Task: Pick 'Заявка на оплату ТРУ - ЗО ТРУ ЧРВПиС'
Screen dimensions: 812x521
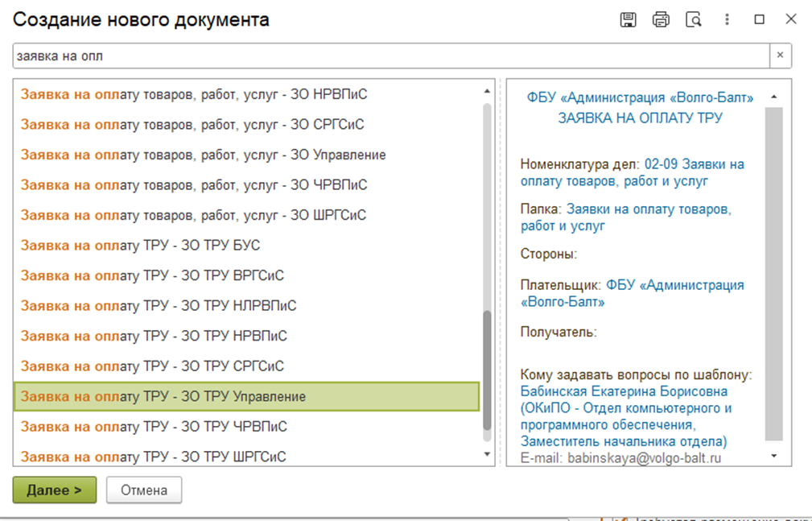Action: [x=154, y=427]
